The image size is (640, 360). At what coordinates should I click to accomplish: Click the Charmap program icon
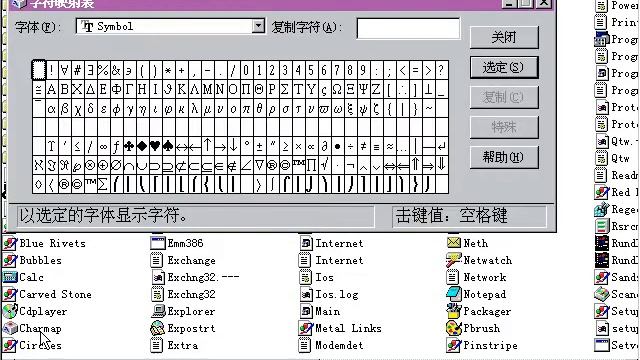10,328
